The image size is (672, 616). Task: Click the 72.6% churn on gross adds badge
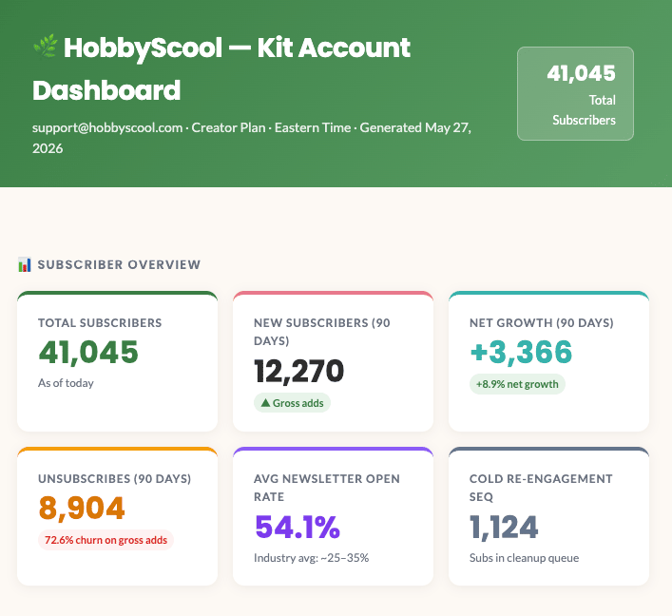tap(106, 540)
